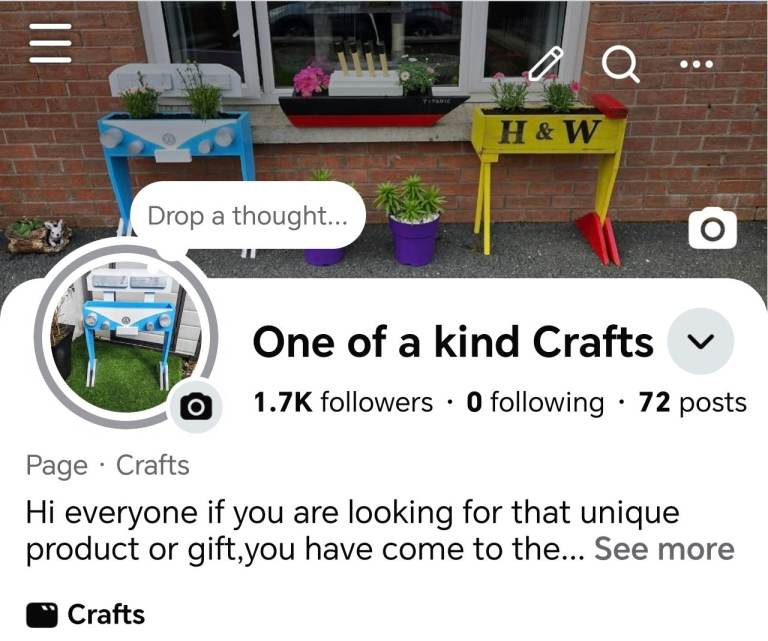
Task: Expand bio with See more
Action: 664,549
